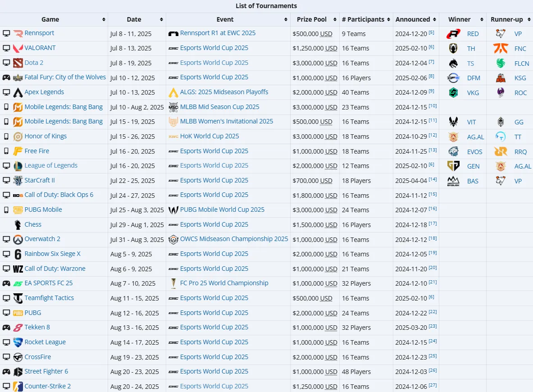Click the Apex Legends logo icon
The width and height of the screenshot is (533, 392).
[18, 92]
